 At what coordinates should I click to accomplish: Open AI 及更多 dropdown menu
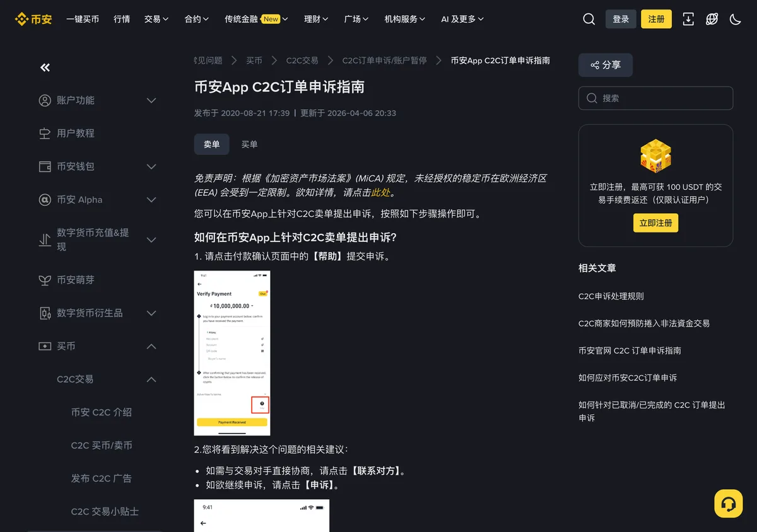tap(462, 19)
